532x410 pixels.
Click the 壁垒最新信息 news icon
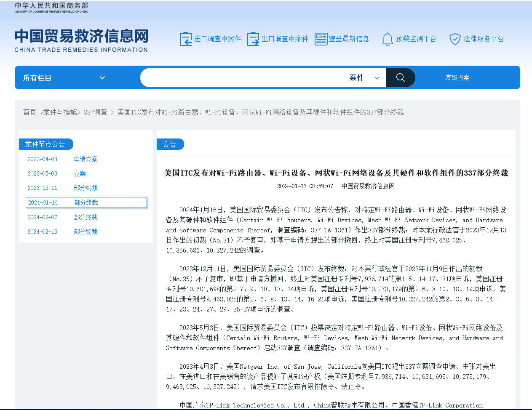[321, 39]
